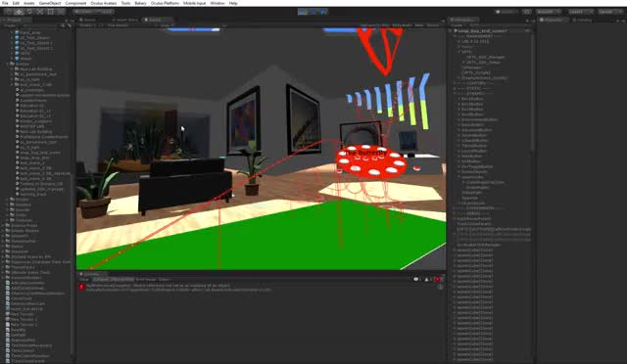Click the Step frame button

click(323, 12)
